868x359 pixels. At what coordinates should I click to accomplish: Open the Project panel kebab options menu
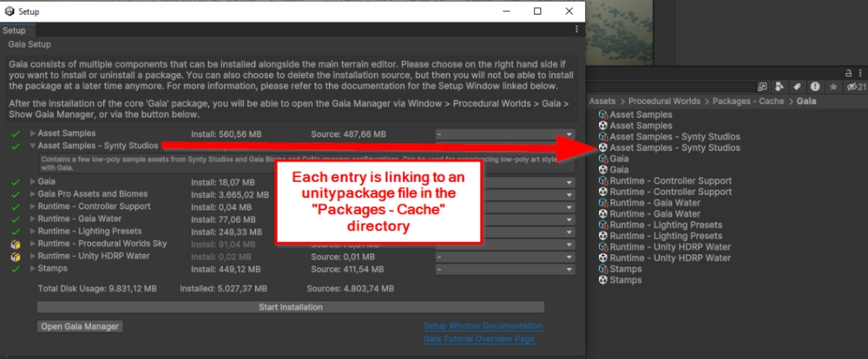pyautogui.click(x=860, y=73)
